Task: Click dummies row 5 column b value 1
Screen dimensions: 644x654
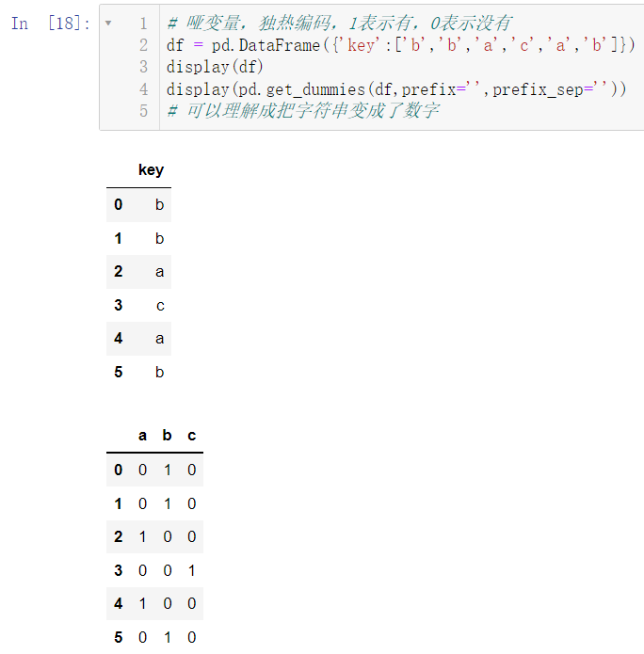Action: coord(168,637)
